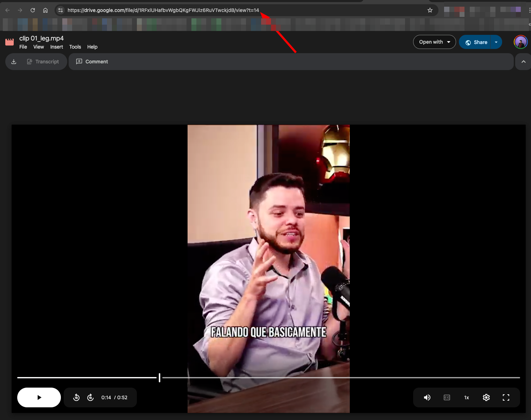Toggle closed captions on video
531x420 pixels.
point(447,397)
